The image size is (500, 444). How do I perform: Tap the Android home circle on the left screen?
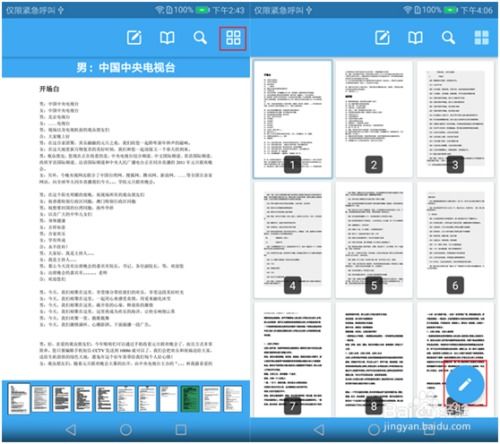coord(126,430)
